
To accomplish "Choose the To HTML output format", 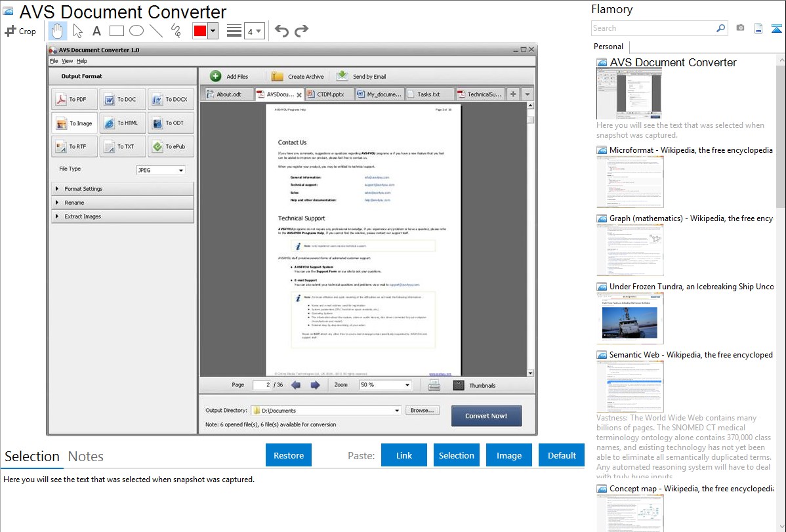I will (x=122, y=123).
